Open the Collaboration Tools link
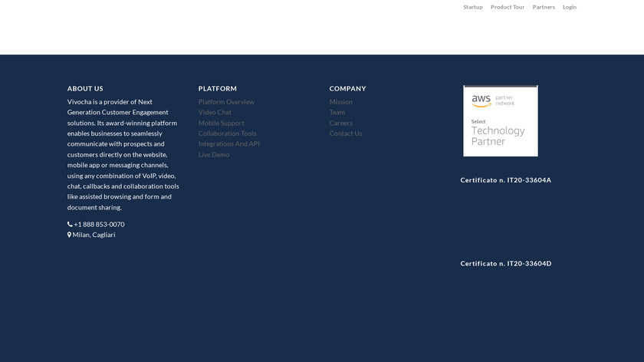Screen dimensions: 644x362 pyautogui.click(x=227, y=133)
